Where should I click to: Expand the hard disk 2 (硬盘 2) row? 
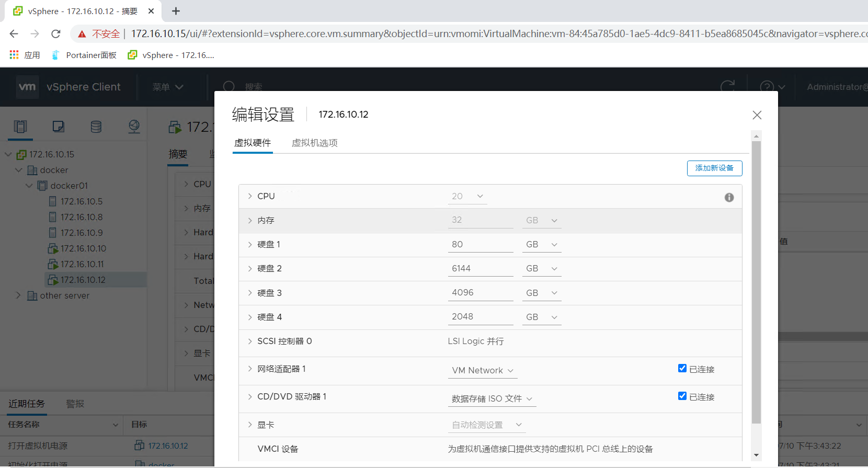tap(250, 269)
